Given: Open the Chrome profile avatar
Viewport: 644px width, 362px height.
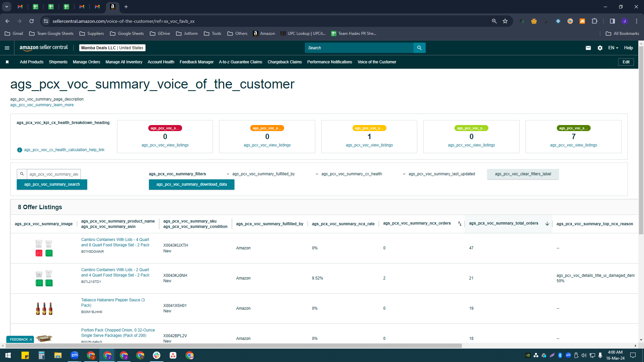Looking at the screenshot, I should [x=625, y=21].
